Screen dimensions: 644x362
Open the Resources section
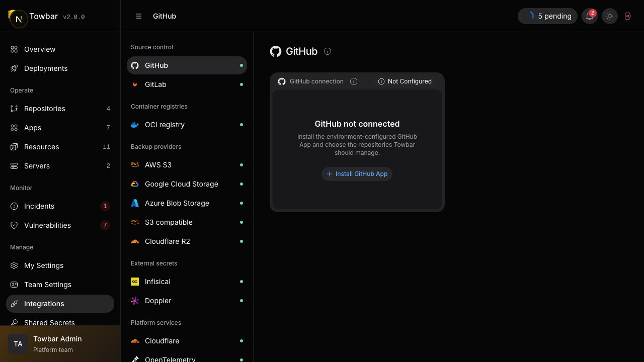[60, 147]
